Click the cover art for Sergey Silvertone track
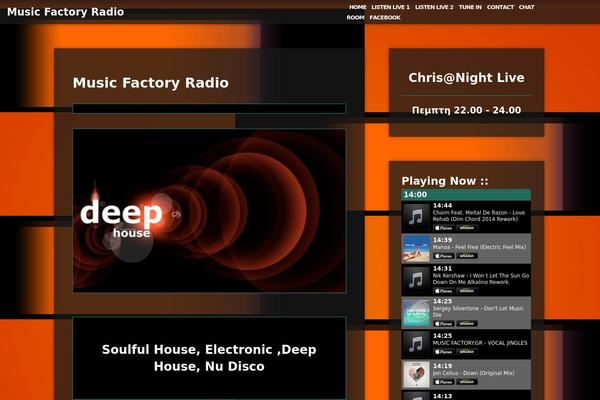This screenshot has height=400, width=600. pyautogui.click(x=416, y=313)
